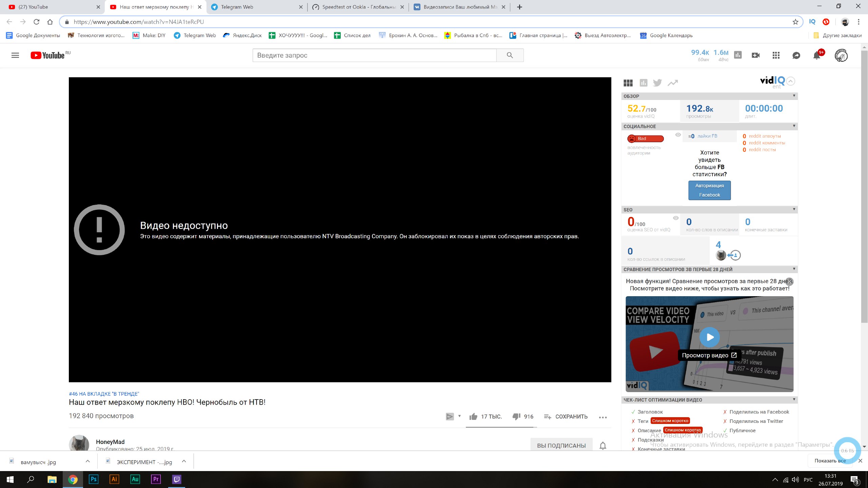Viewport: 868px width, 488px height.
Task: Launch Adobe Audition from the taskbar
Action: click(135, 479)
